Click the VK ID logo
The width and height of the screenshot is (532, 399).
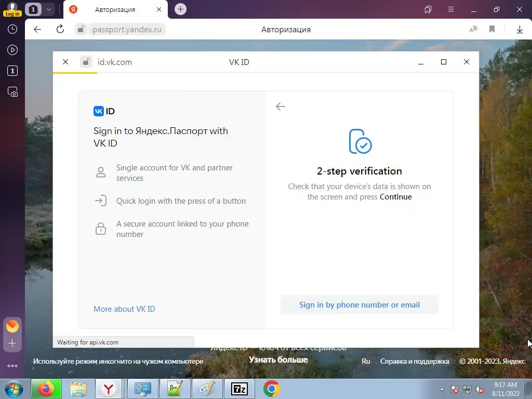click(104, 111)
